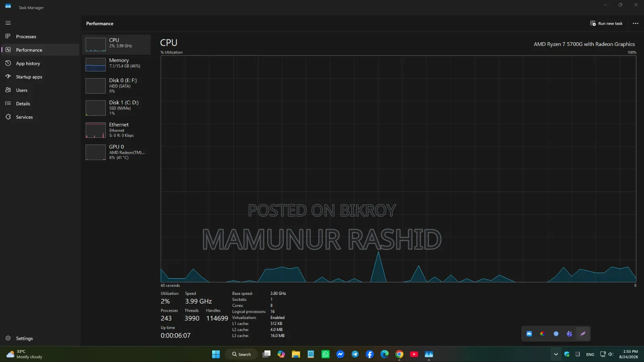
Task: Collapse the hidden tray icons chevron
Action: click(556, 354)
